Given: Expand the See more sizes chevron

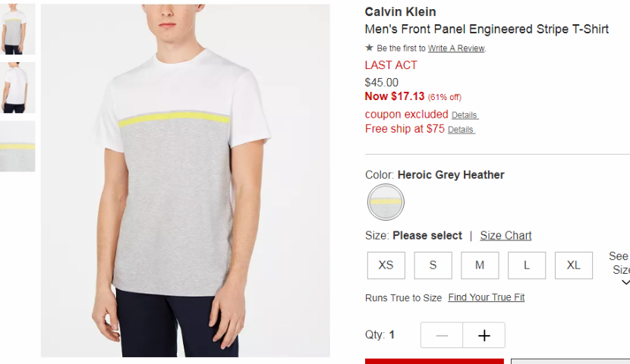Looking at the screenshot, I should click(x=625, y=283).
